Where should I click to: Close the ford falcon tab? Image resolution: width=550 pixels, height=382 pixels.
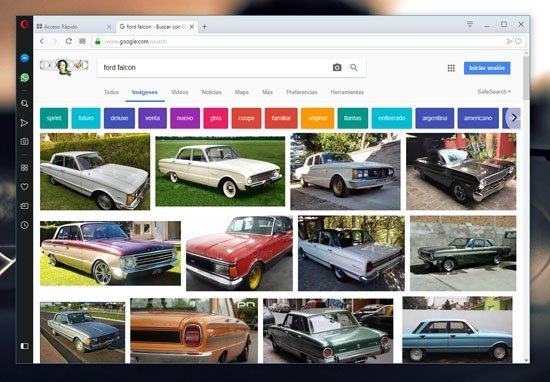(192, 27)
